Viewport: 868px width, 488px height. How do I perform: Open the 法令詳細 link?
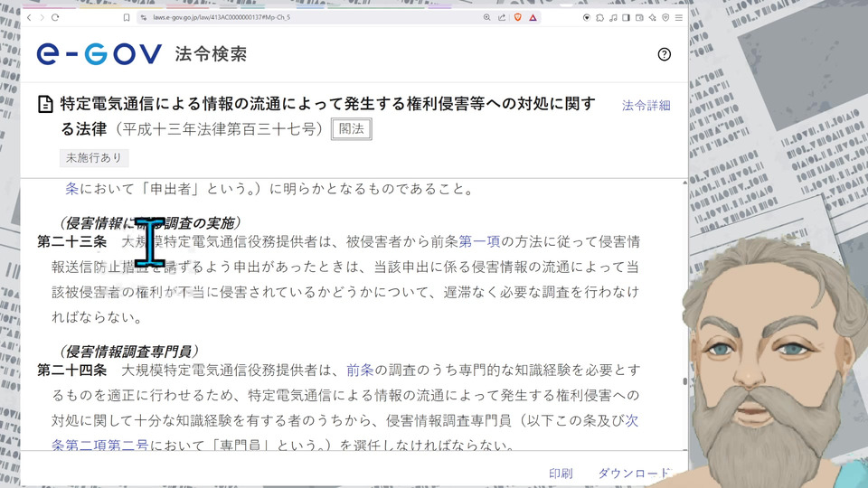(x=646, y=106)
